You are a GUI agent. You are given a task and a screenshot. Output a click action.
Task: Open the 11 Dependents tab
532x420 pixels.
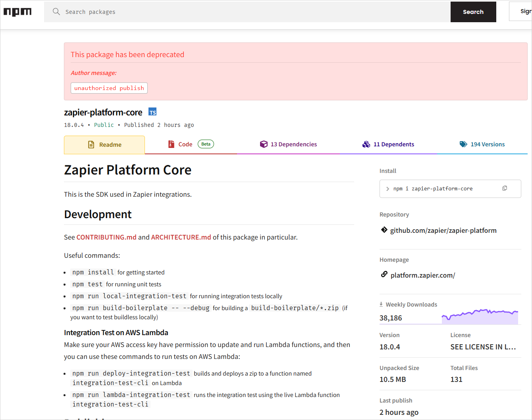394,144
